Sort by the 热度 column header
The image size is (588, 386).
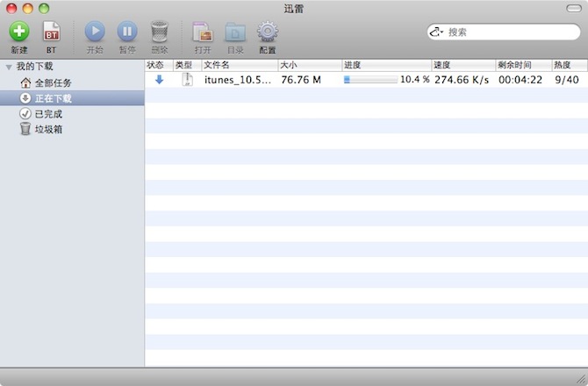[x=570, y=65]
